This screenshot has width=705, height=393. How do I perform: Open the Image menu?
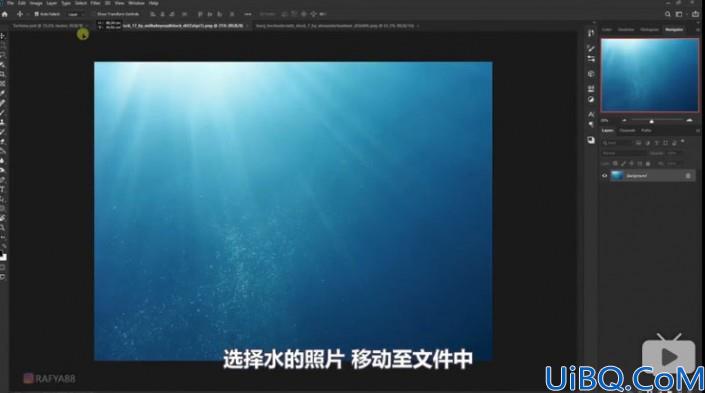(36, 3)
